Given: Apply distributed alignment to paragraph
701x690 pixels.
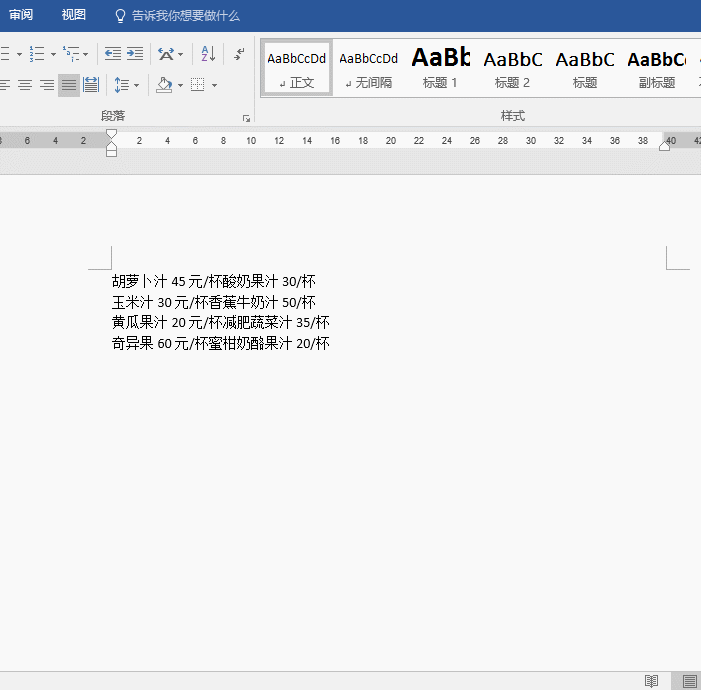Looking at the screenshot, I should click(x=91, y=85).
